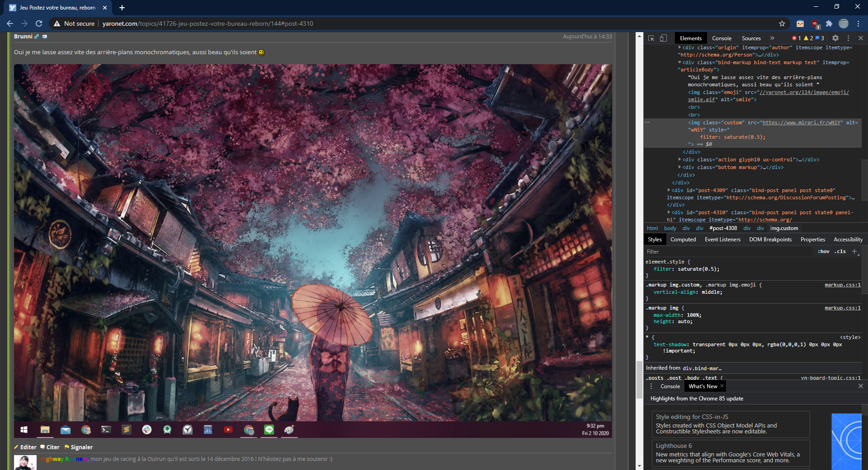This screenshot has width=868, height=470.
Task: Go back to the previous page
Action: [10, 23]
